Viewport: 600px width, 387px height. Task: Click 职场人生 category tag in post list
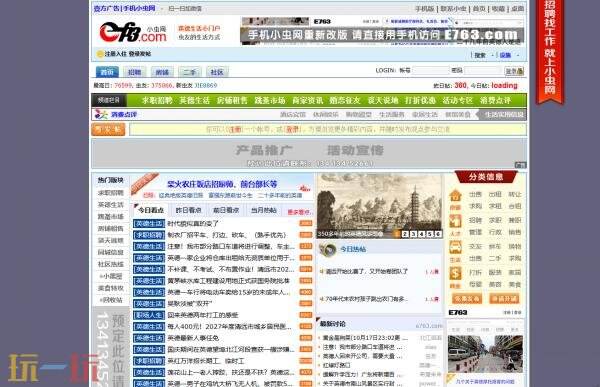coord(149,315)
